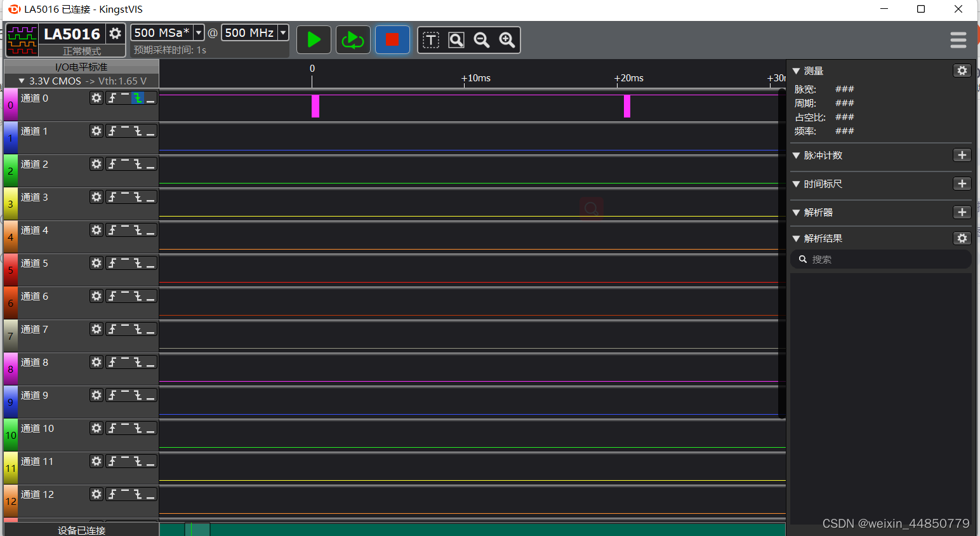Click the horizontal scrollbar thumb at bottom
The width and height of the screenshot is (980, 536).
pyautogui.click(x=197, y=529)
